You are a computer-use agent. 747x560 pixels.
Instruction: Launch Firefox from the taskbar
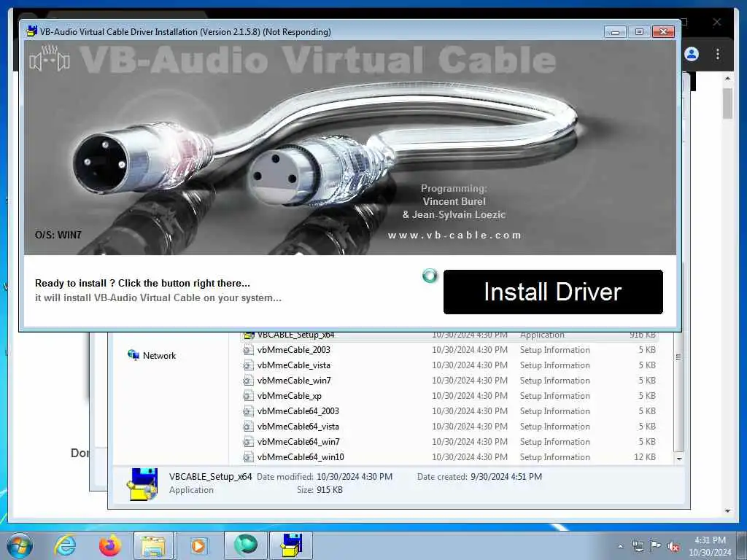click(x=109, y=545)
